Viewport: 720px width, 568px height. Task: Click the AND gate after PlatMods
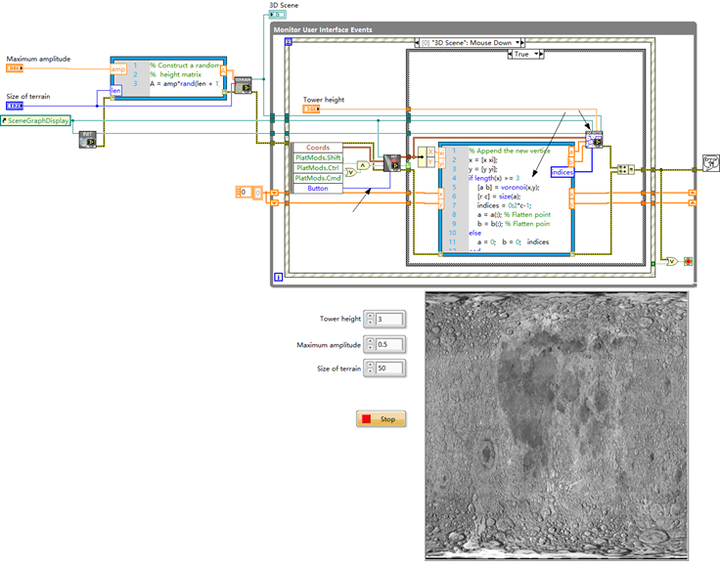pyautogui.click(x=363, y=165)
